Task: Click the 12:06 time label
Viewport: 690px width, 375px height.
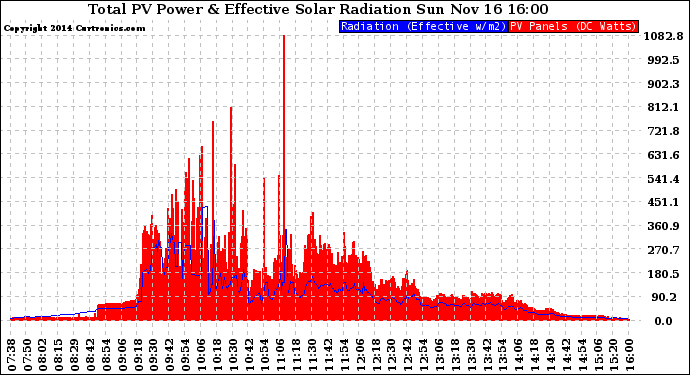Action: pyautogui.click(x=360, y=355)
